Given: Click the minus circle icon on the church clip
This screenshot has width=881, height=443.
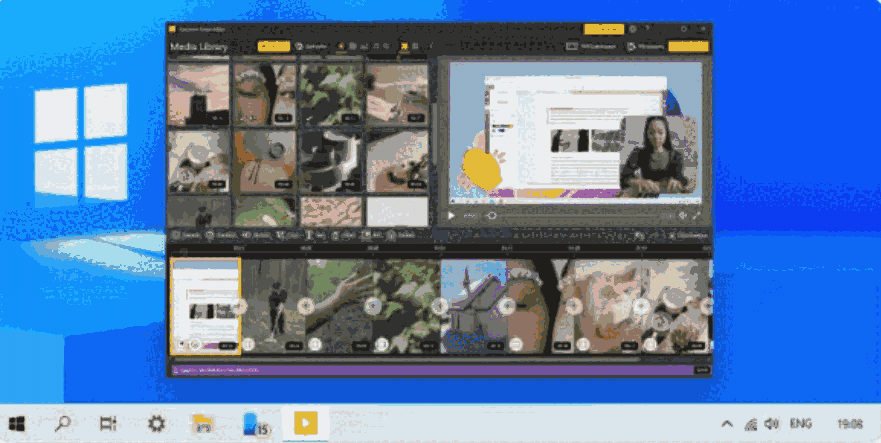Looking at the screenshot, I should pos(516,344).
